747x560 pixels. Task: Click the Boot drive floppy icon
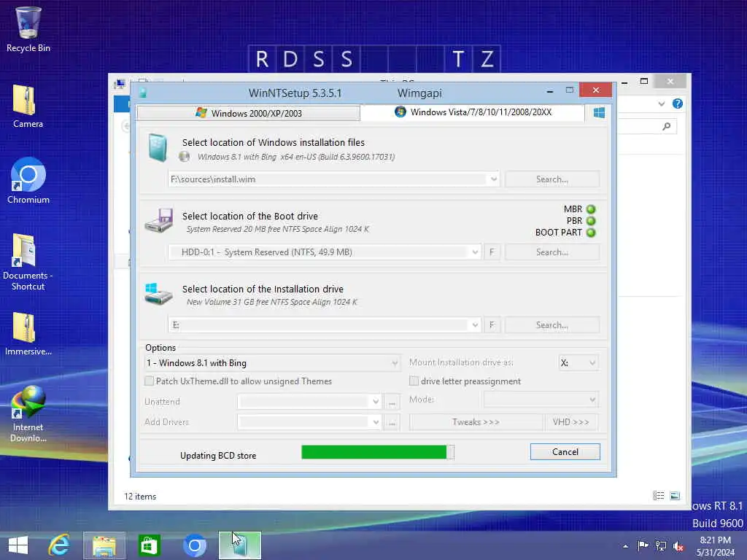click(159, 220)
